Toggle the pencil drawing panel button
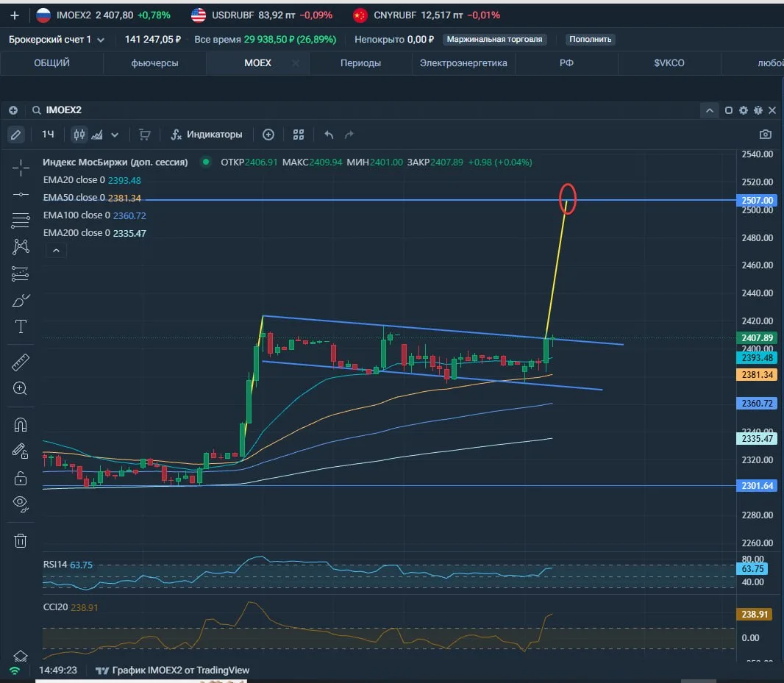 (x=16, y=135)
